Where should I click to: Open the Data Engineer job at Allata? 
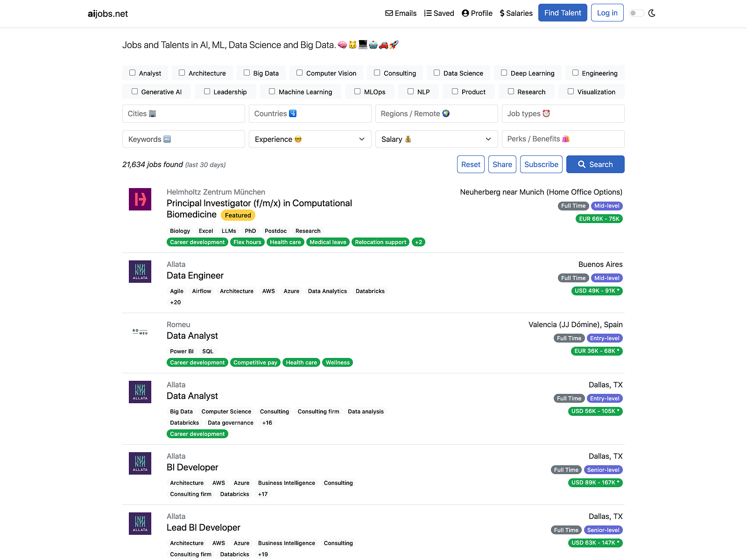195,275
